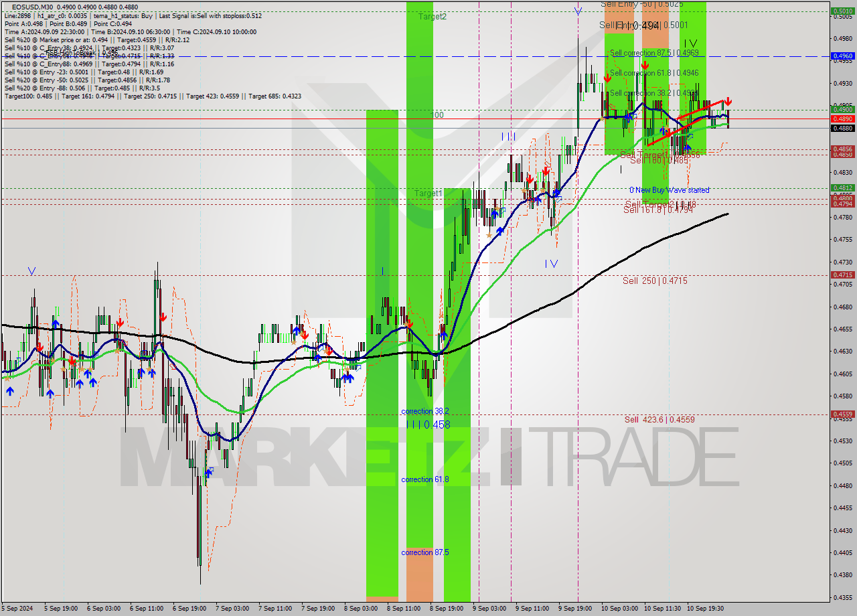Click the blue 0.4960 price tag

tap(842, 56)
